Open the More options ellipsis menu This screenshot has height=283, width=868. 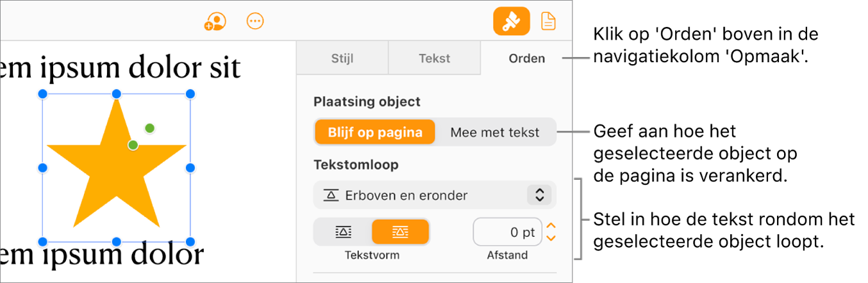(255, 22)
